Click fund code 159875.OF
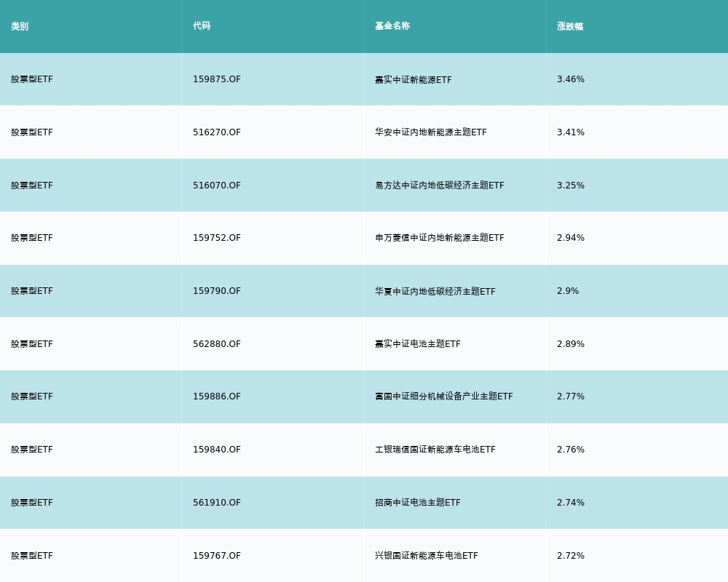728x582 pixels. coord(216,79)
